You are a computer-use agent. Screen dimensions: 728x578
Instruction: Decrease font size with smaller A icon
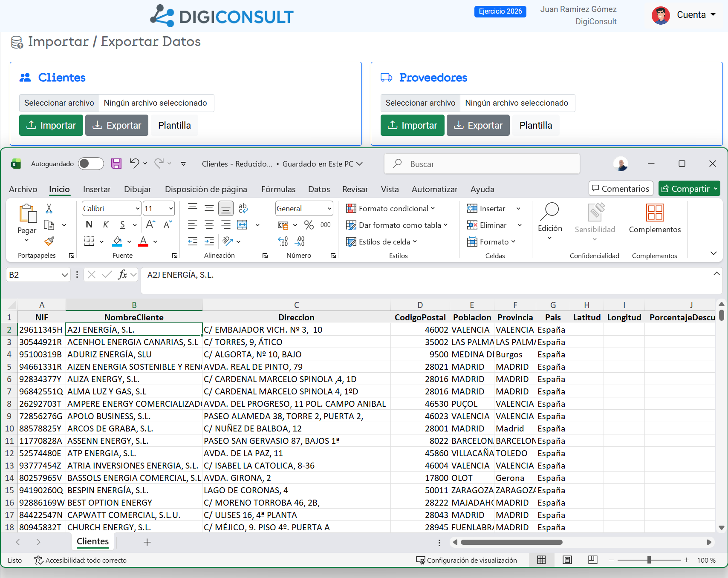(x=168, y=224)
